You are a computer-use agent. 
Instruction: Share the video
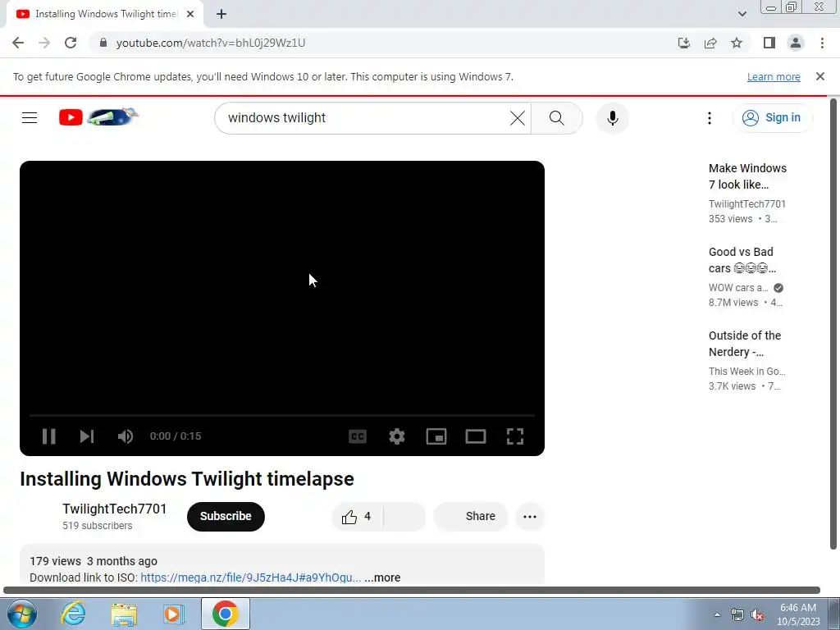[x=470, y=517]
